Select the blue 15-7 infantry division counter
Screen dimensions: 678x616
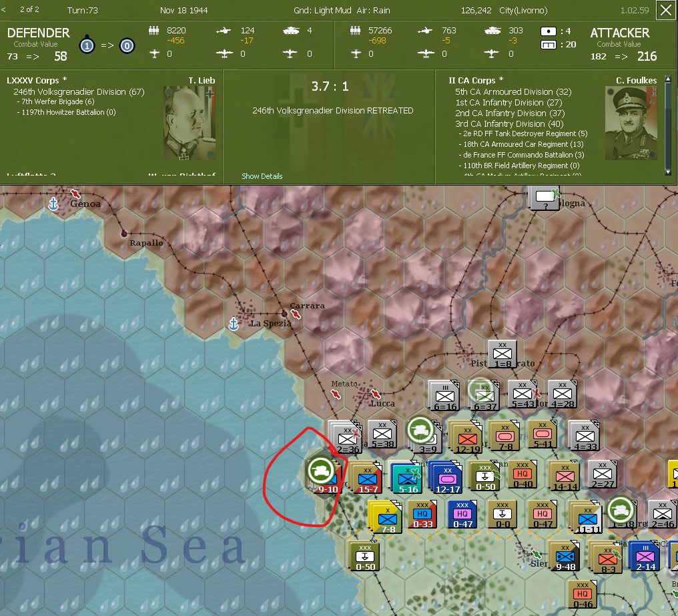[x=366, y=477]
